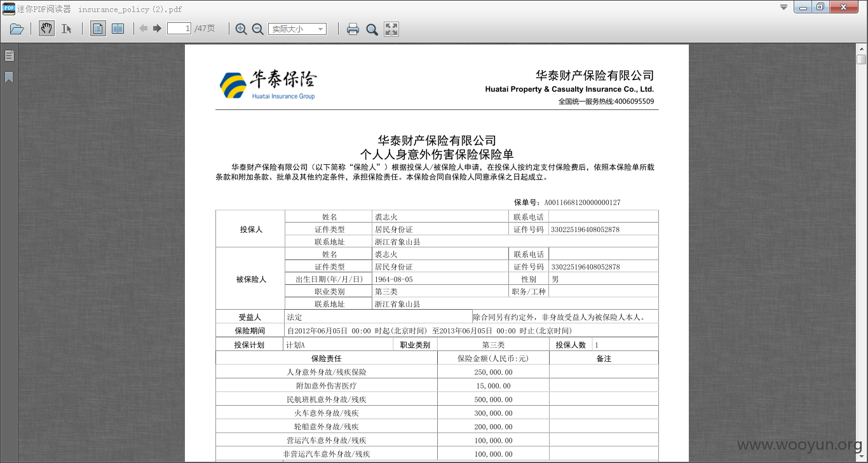The image size is (868, 463).
Task: Click the 性别 value 男
Action: click(555, 279)
